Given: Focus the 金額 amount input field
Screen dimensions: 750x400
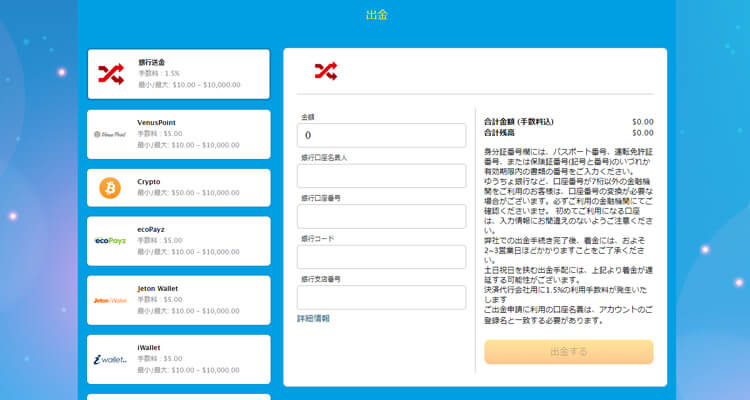Looking at the screenshot, I should point(381,135).
